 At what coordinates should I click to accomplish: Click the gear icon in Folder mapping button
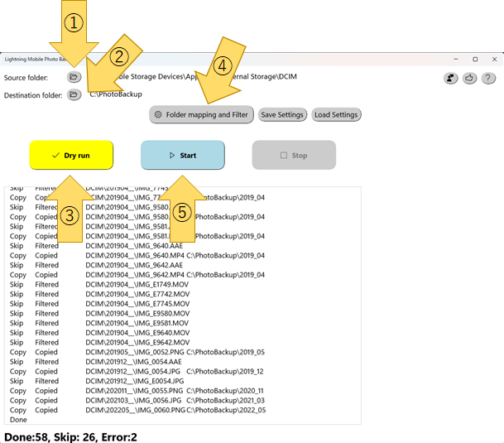point(158,114)
